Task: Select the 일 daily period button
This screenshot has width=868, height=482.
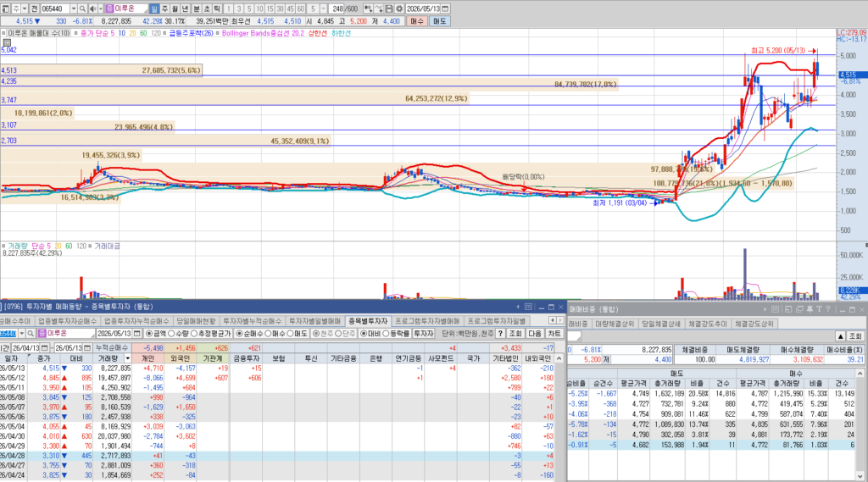Action: (x=154, y=8)
